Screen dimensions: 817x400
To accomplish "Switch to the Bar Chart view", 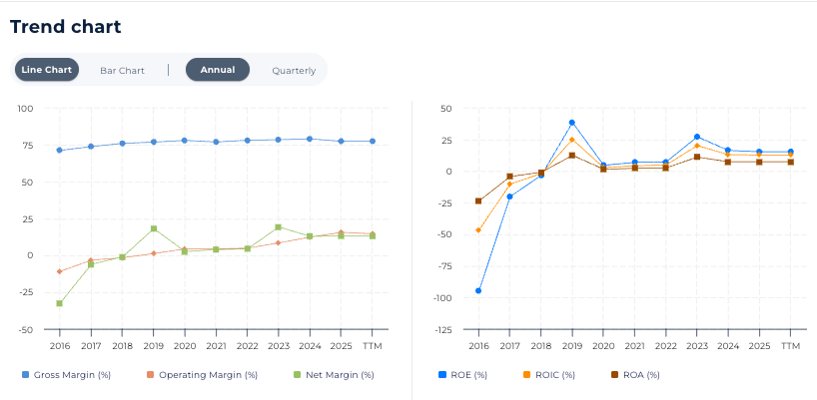I will pos(122,70).
